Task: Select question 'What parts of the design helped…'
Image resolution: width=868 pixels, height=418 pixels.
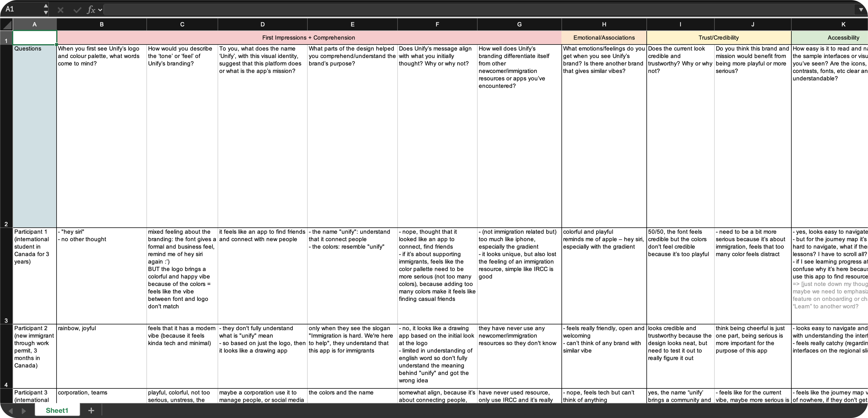Action: (352, 136)
